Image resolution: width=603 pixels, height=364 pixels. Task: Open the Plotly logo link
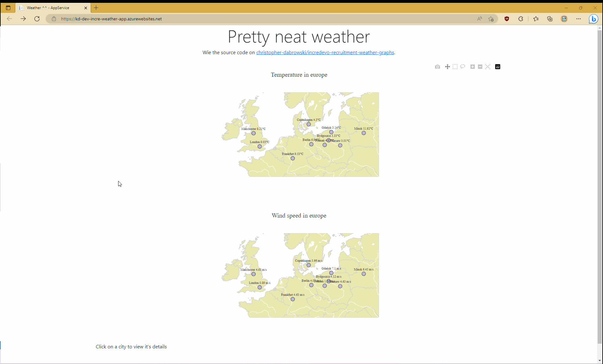tap(498, 67)
